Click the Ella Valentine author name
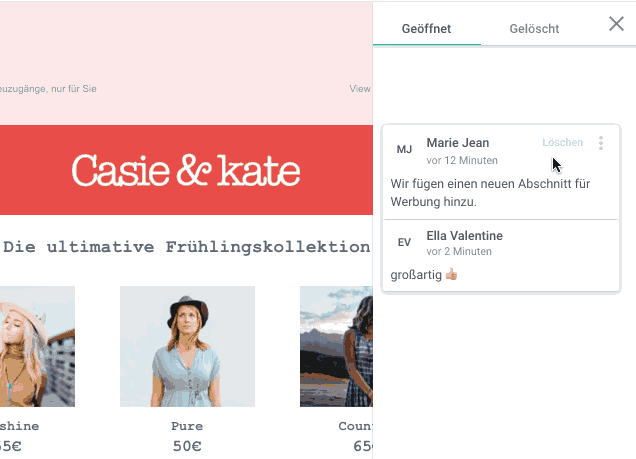 point(464,235)
